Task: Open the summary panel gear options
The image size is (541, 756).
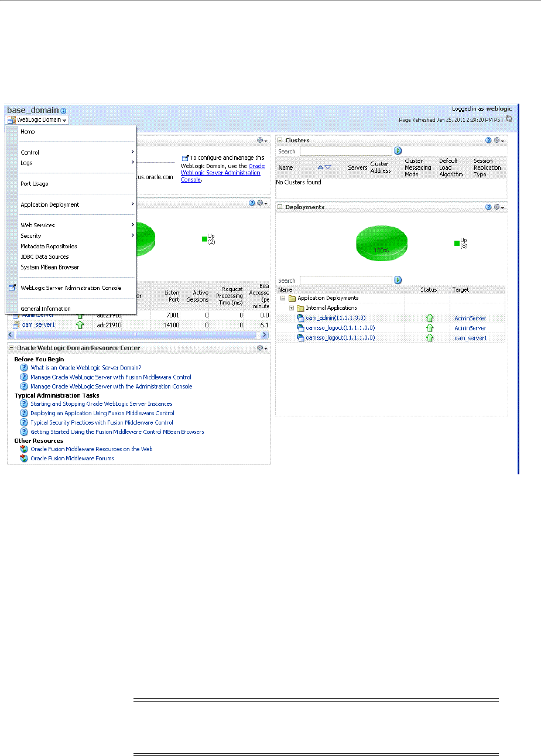Action: coord(262,141)
